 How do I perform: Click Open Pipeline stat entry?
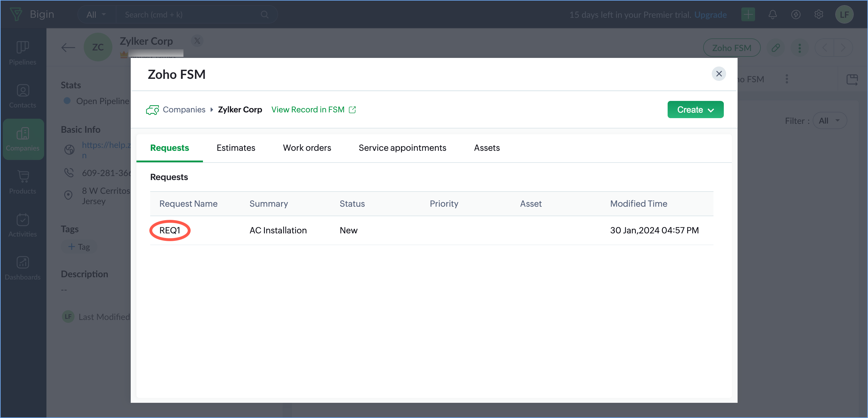(96, 101)
